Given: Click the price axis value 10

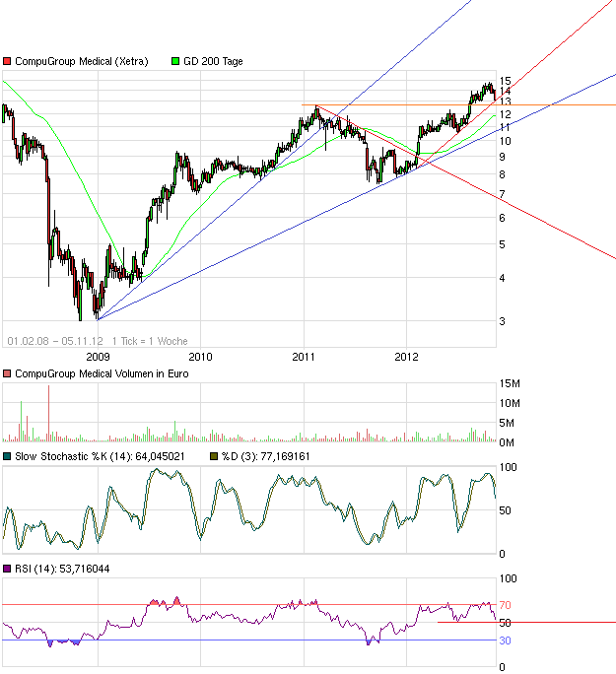Looking at the screenshot, I should pyautogui.click(x=505, y=141).
